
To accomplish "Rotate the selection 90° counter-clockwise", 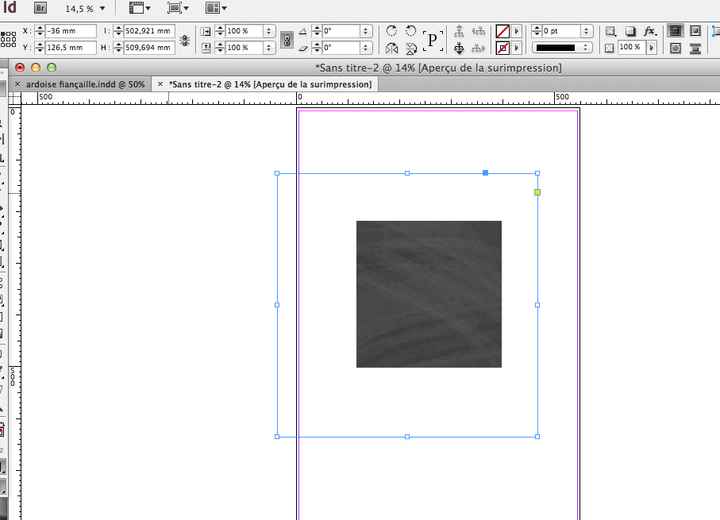I will 411,31.
